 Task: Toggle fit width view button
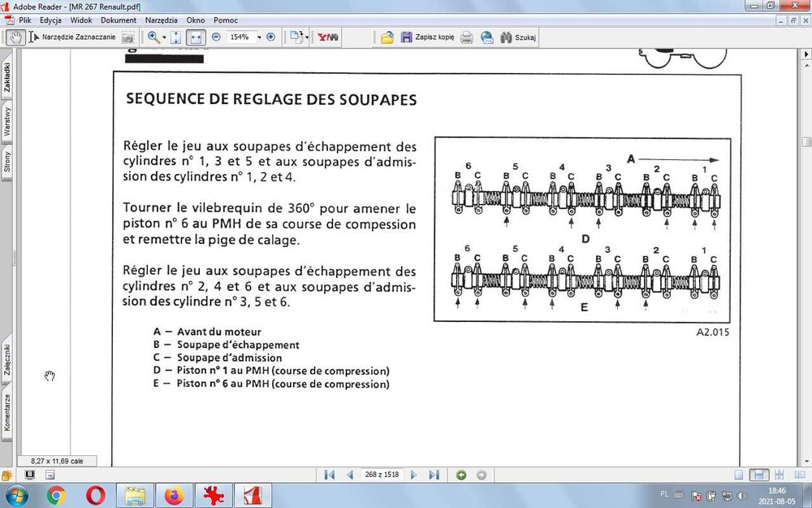pyautogui.click(x=196, y=37)
